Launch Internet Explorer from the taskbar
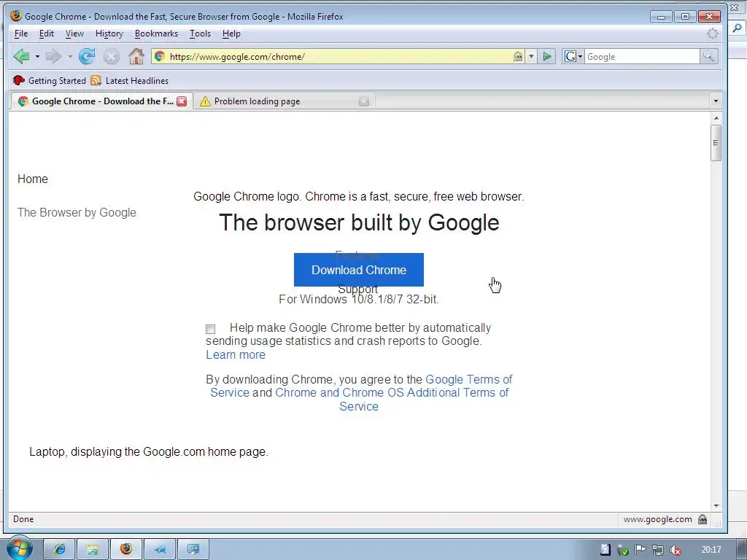Image resolution: width=747 pixels, height=560 pixels. (x=60, y=550)
